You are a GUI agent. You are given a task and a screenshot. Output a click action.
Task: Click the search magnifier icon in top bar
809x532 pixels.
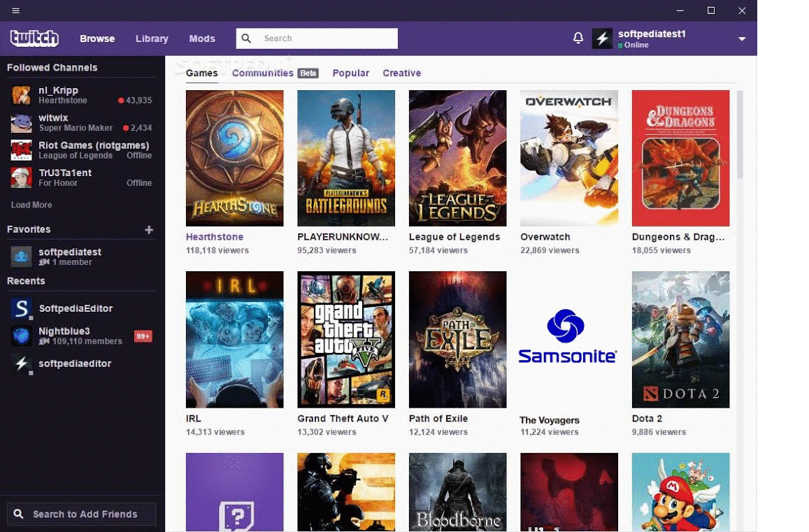click(x=247, y=38)
